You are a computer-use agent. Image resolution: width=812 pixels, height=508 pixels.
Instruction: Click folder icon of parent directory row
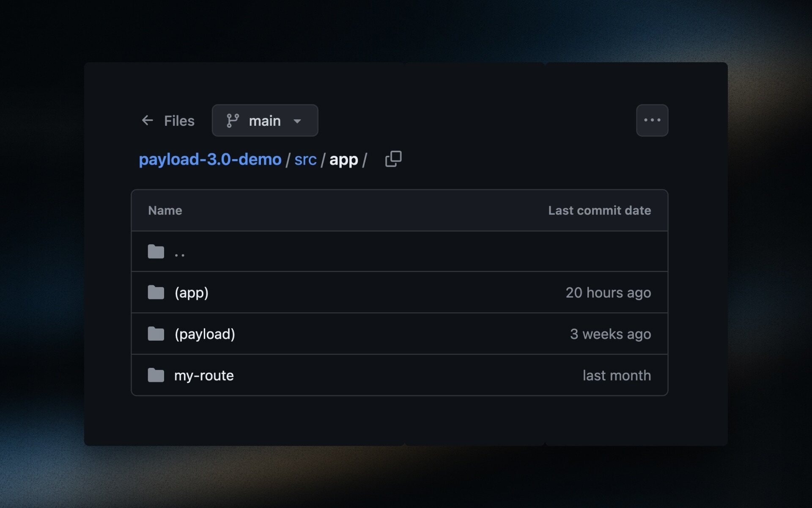(156, 251)
